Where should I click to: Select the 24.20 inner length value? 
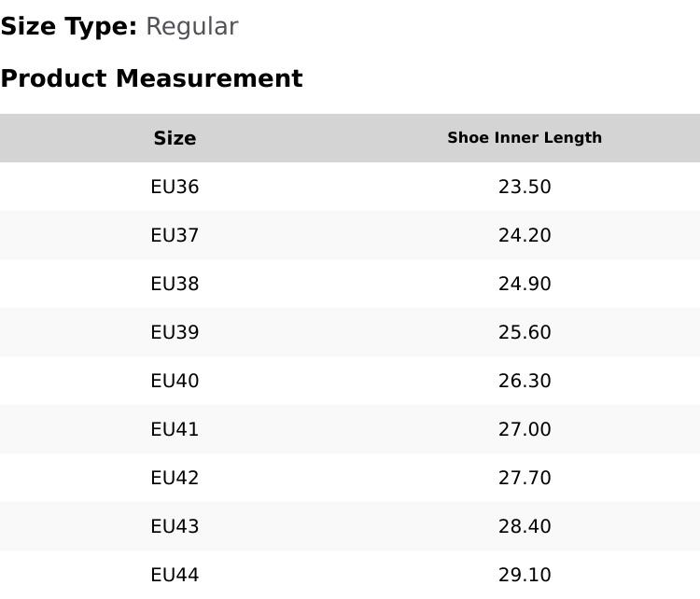tap(525, 235)
